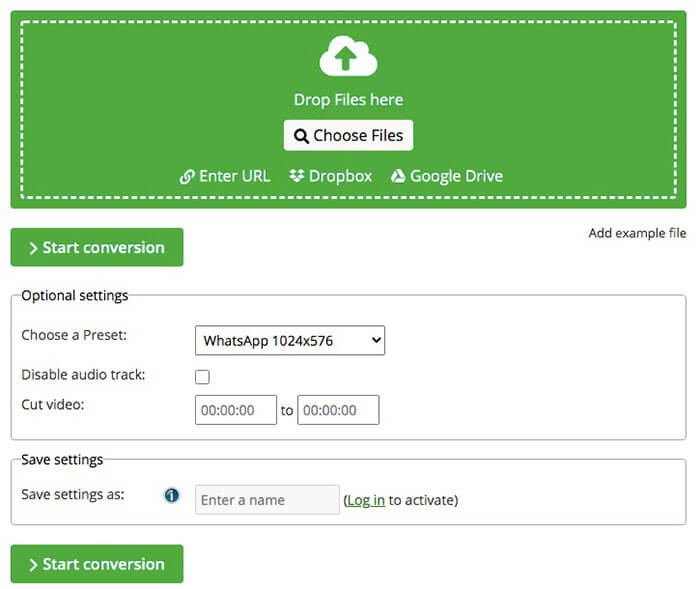Click the magnifier icon in Choose Files
The image size is (700, 589).
301,136
